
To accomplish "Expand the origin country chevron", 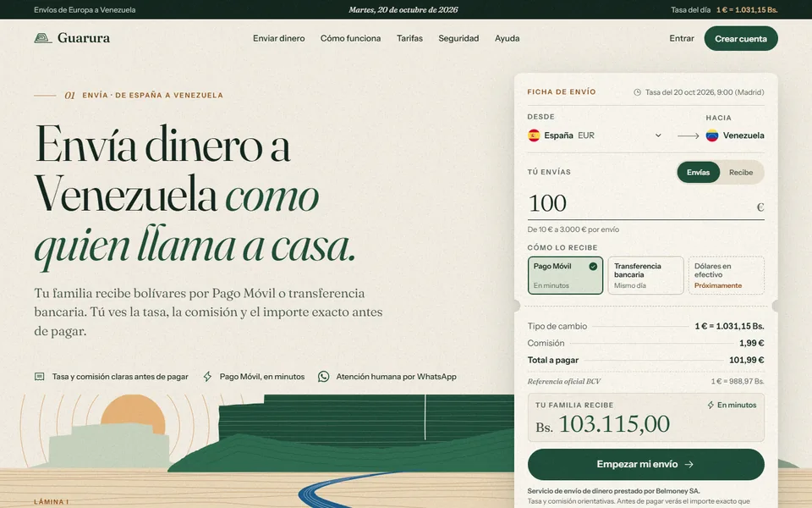I will [658, 135].
